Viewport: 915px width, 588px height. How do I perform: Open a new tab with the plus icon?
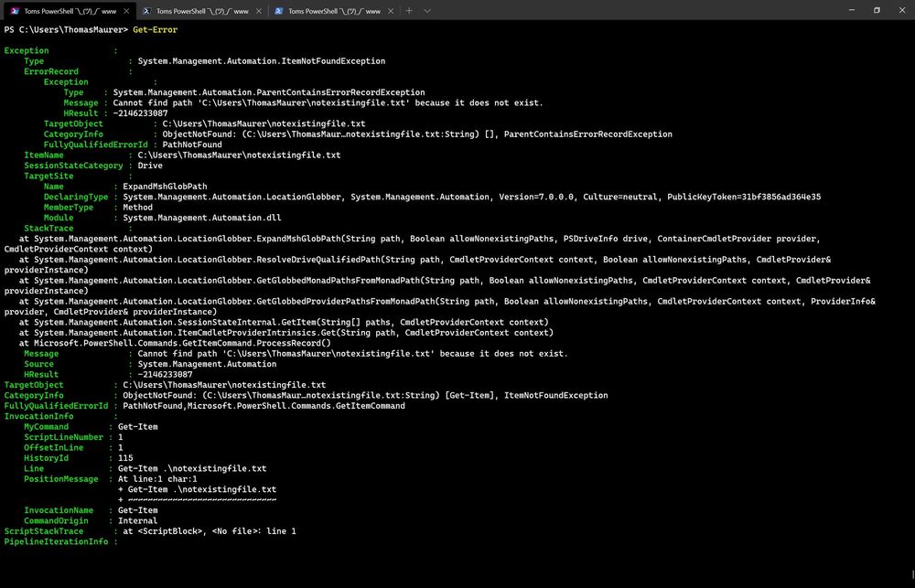(x=409, y=10)
